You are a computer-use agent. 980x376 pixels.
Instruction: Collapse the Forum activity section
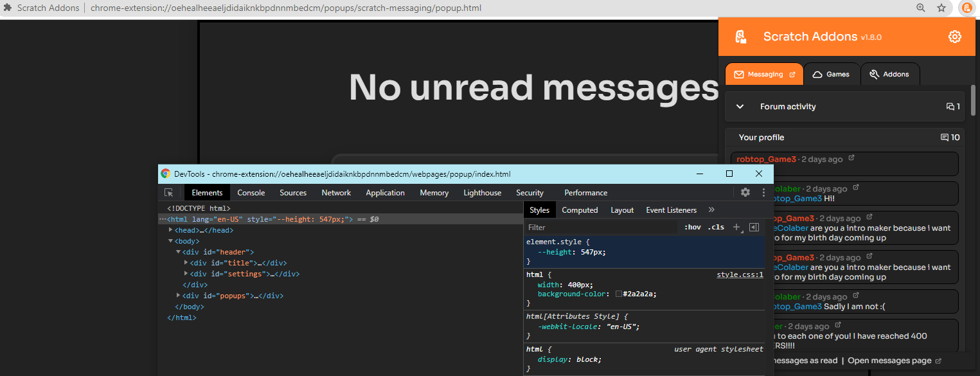click(x=739, y=106)
